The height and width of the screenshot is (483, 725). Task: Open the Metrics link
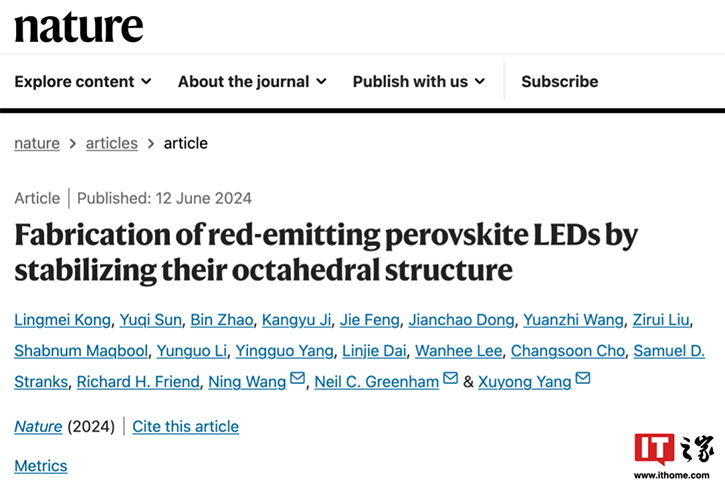(x=41, y=465)
